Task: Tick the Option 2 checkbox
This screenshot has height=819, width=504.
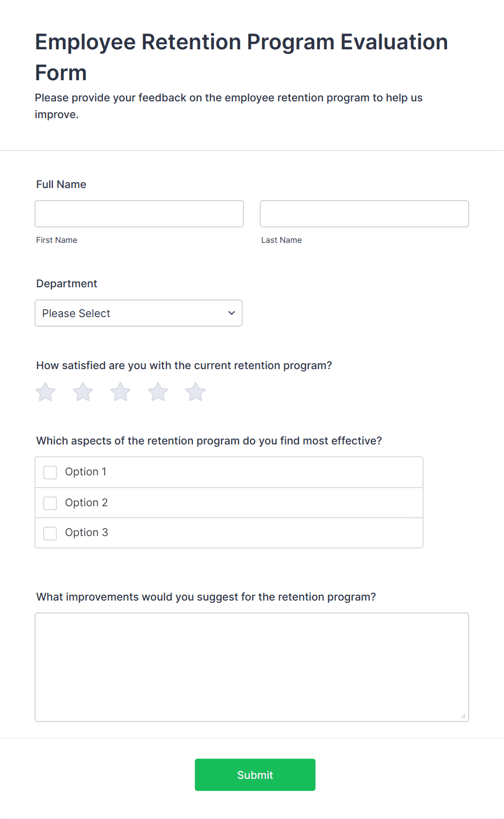Action: coord(50,503)
